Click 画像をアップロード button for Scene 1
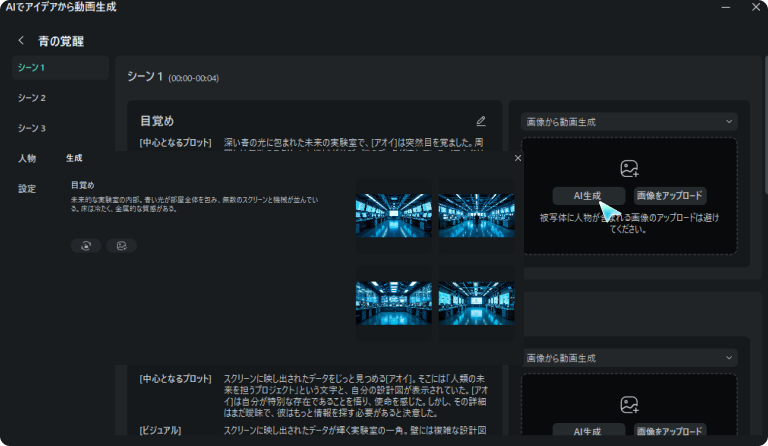 pos(670,196)
